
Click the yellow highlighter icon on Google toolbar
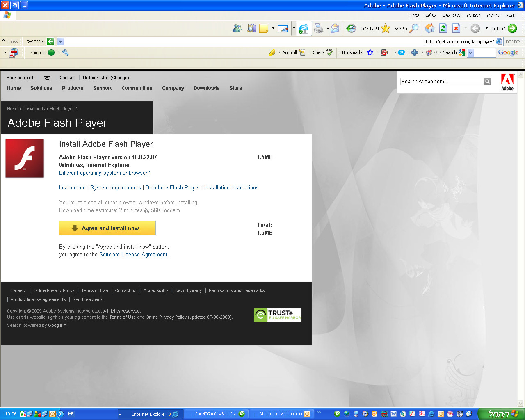point(272,52)
